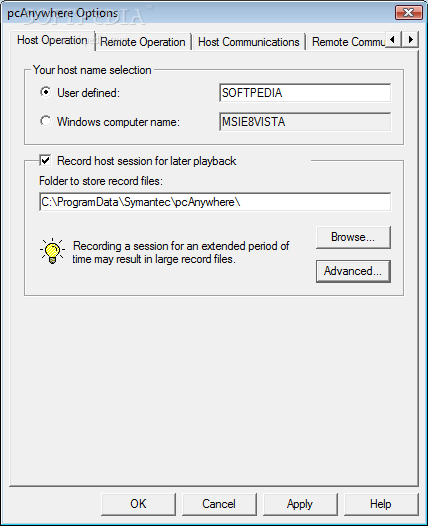Click the Folder to store record files label

tap(101, 181)
